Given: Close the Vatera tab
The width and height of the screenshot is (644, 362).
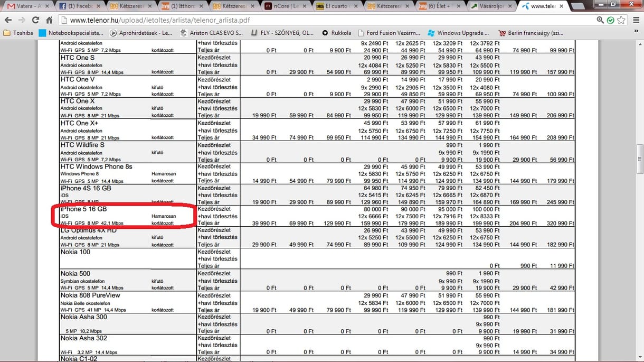Looking at the screenshot, I should pyautogui.click(x=46, y=6).
